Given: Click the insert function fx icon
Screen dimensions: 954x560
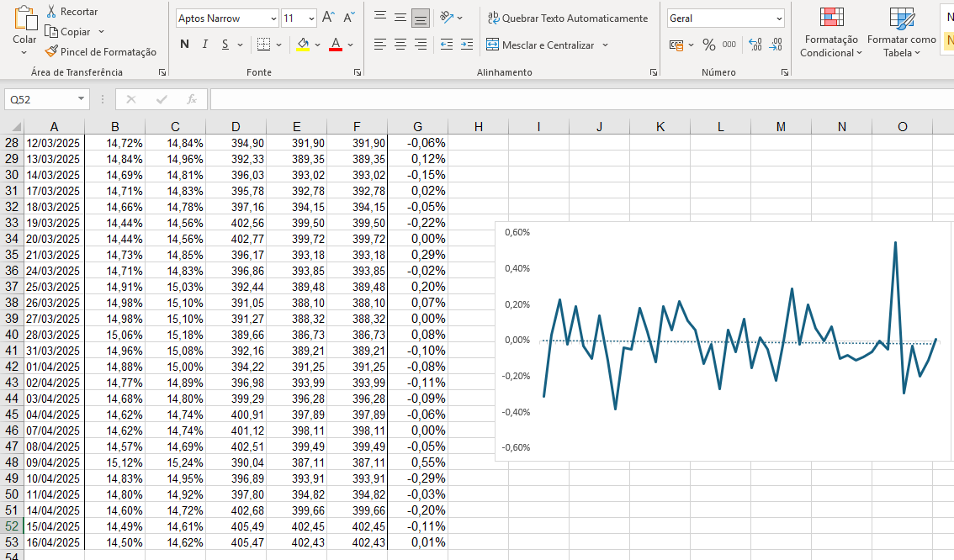Looking at the screenshot, I should (191, 99).
